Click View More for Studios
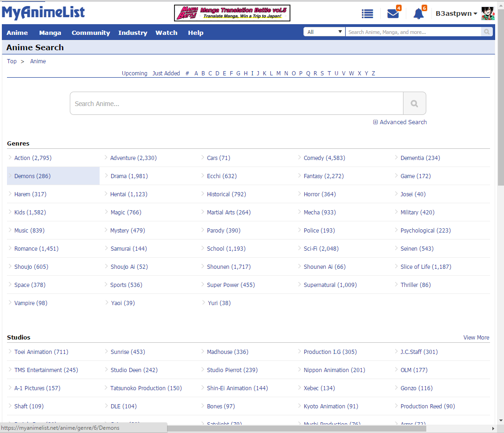 (x=476, y=338)
